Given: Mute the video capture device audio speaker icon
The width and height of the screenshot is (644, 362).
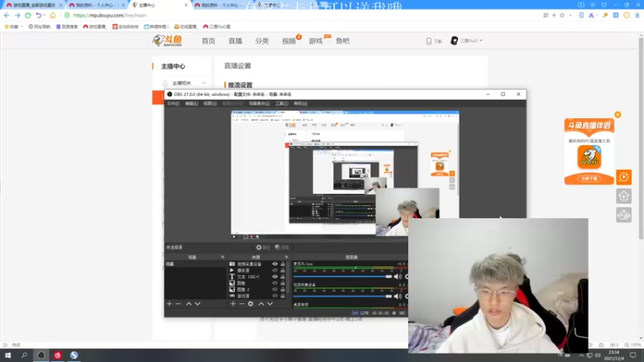Looking at the screenshot, I should point(398,296).
